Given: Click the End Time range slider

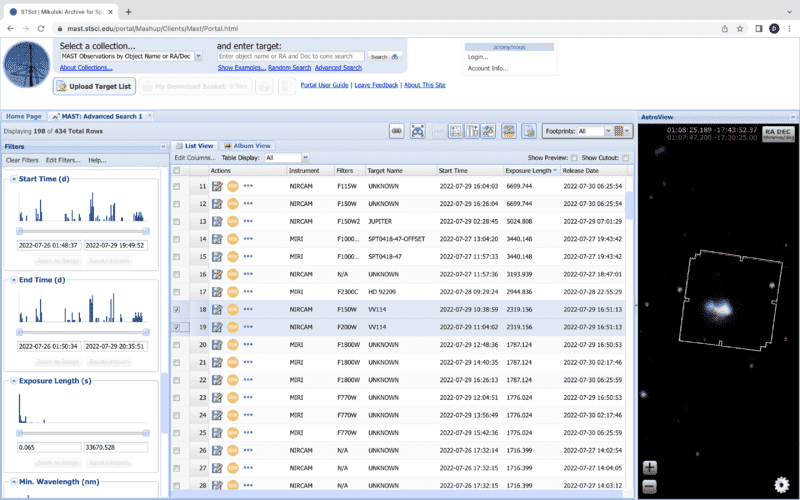Looking at the screenshot, I should point(83,332).
